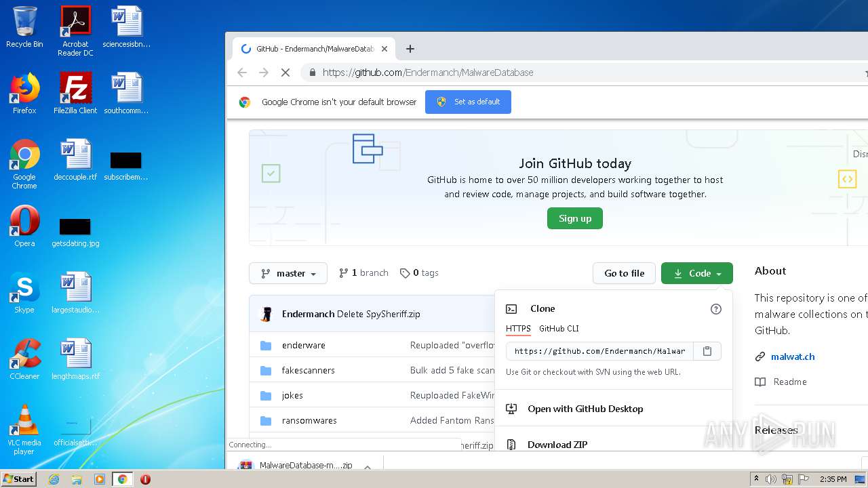Open the fakescanners folder icon
This screenshot has height=488, width=868.
266,371
